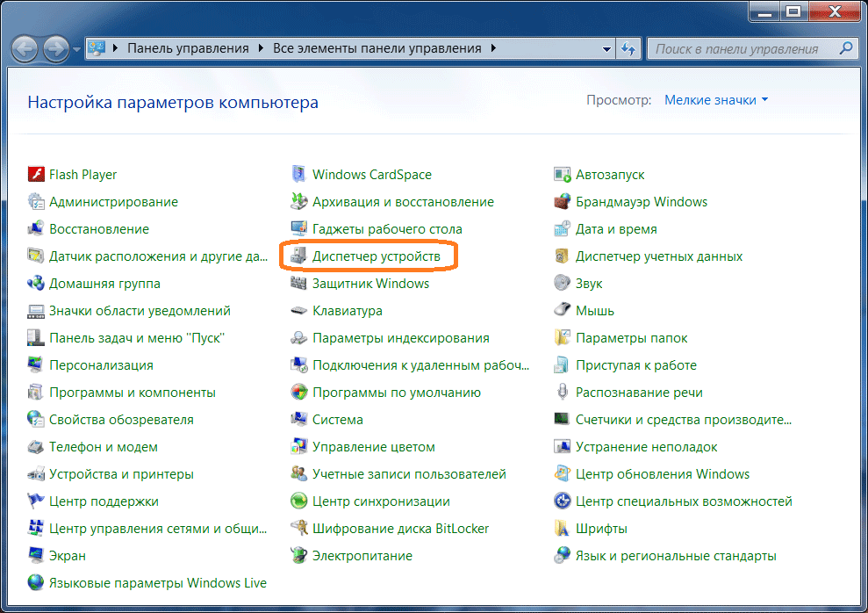The width and height of the screenshot is (868, 613).
Task: Click the Шифрование диска BitLocker icon
Action: coord(299,529)
